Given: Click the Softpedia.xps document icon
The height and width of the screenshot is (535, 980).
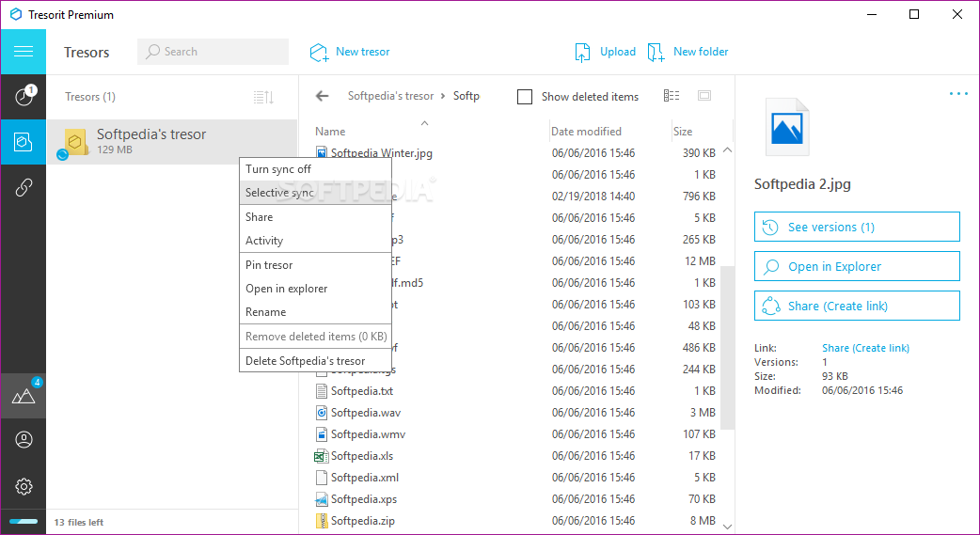Looking at the screenshot, I should coord(322,499).
